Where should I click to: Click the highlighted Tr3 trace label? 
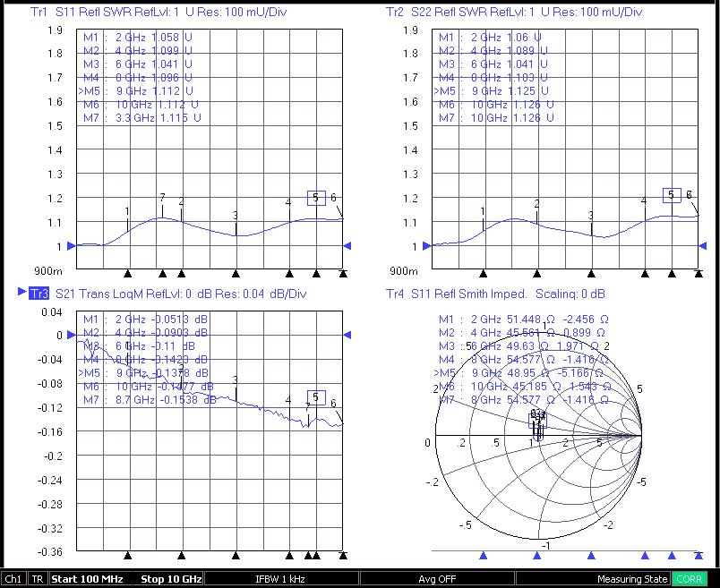click(x=39, y=294)
